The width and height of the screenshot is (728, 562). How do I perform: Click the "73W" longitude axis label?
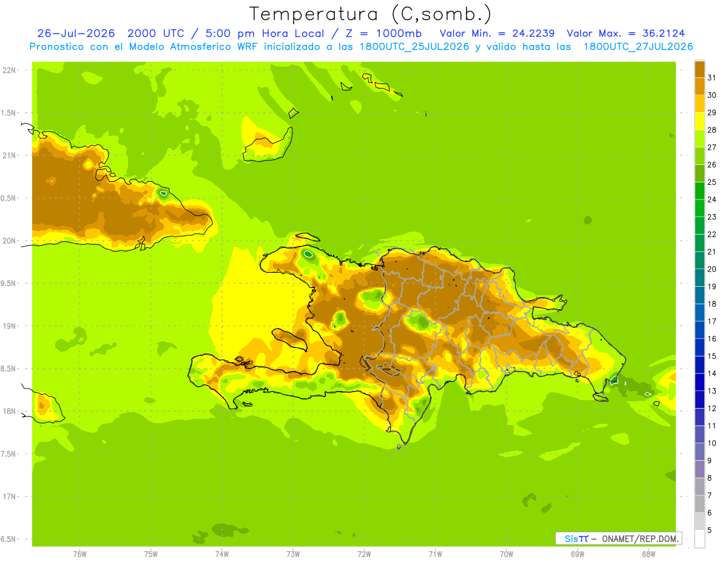[x=293, y=554]
